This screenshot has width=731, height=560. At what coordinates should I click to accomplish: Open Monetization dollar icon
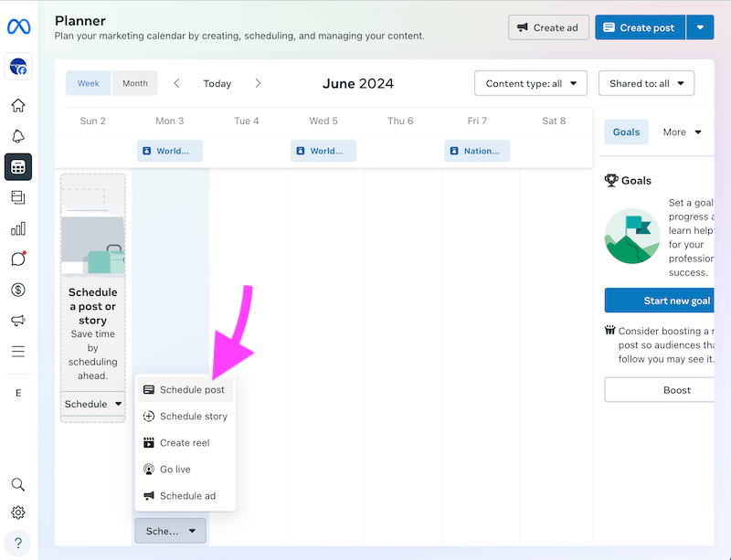click(18, 290)
